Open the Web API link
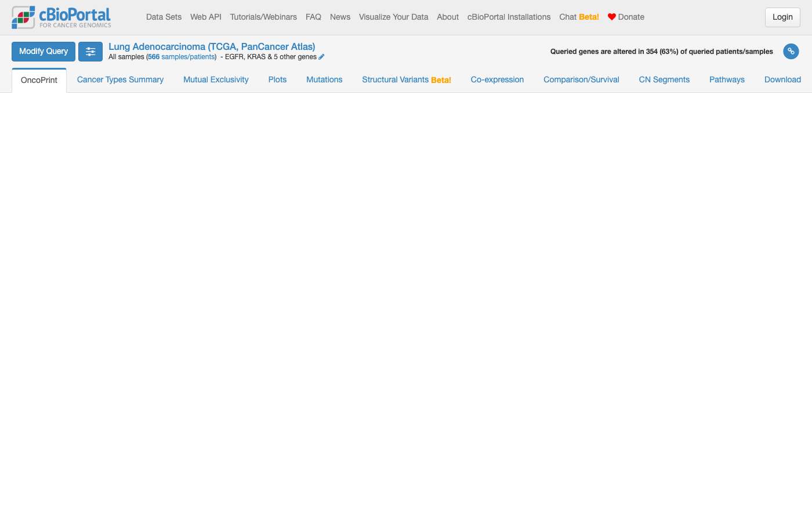The width and height of the screenshot is (812, 522). tap(206, 17)
